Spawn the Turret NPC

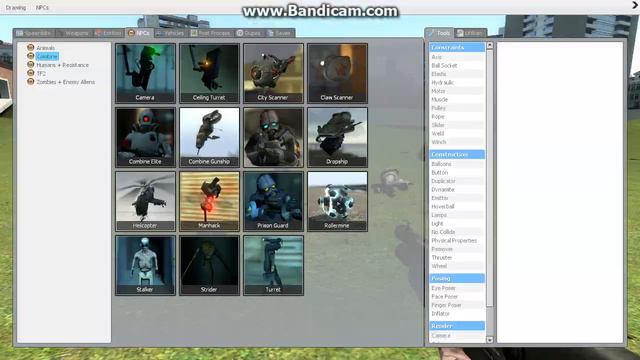click(x=273, y=265)
